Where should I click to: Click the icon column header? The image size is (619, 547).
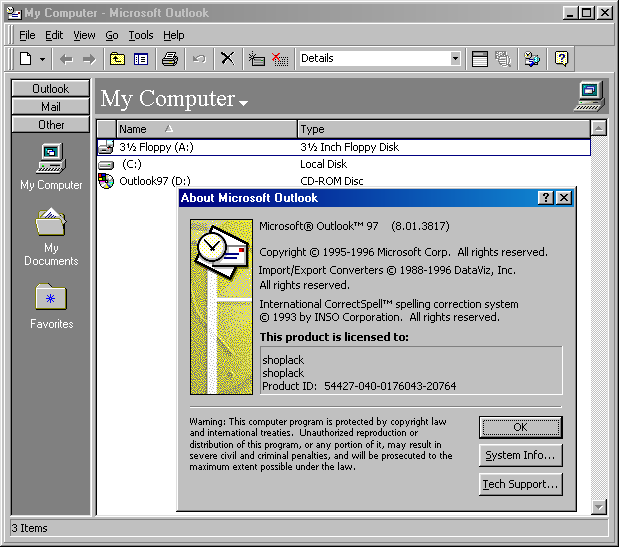pos(107,129)
